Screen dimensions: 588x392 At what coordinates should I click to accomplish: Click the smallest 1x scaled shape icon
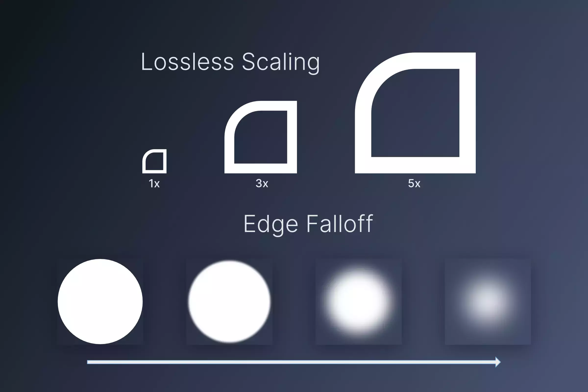point(154,161)
